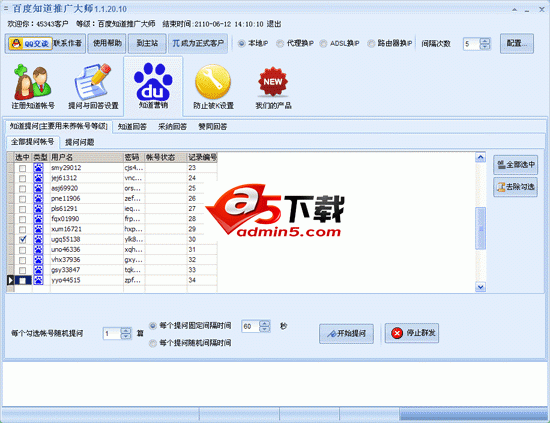The height and width of the screenshot is (423, 550).
Task: Select the 本地IP radio button
Action: 241,43
